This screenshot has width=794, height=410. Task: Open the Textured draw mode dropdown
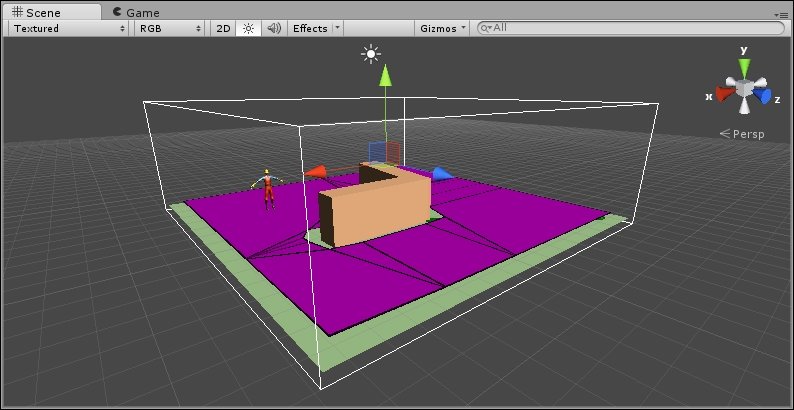point(68,28)
